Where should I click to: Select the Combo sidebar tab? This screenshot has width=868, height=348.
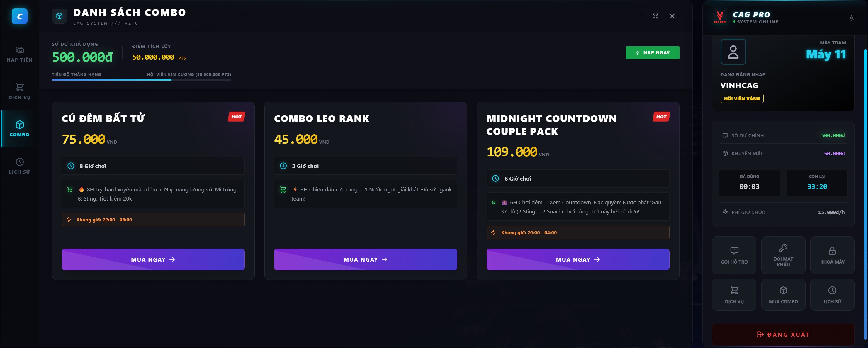[x=20, y=129]
